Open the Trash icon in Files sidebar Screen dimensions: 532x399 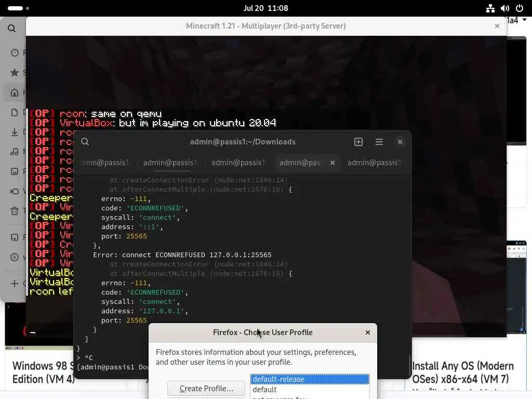15,211
